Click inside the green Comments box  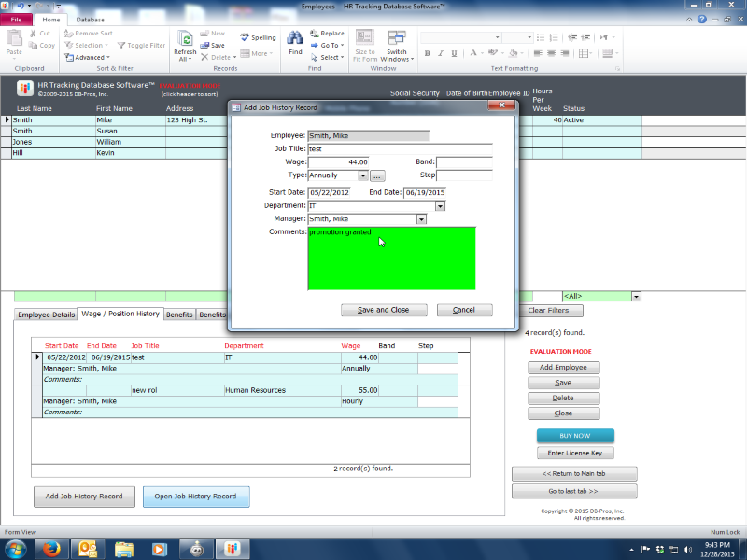[x=391, y=261]
